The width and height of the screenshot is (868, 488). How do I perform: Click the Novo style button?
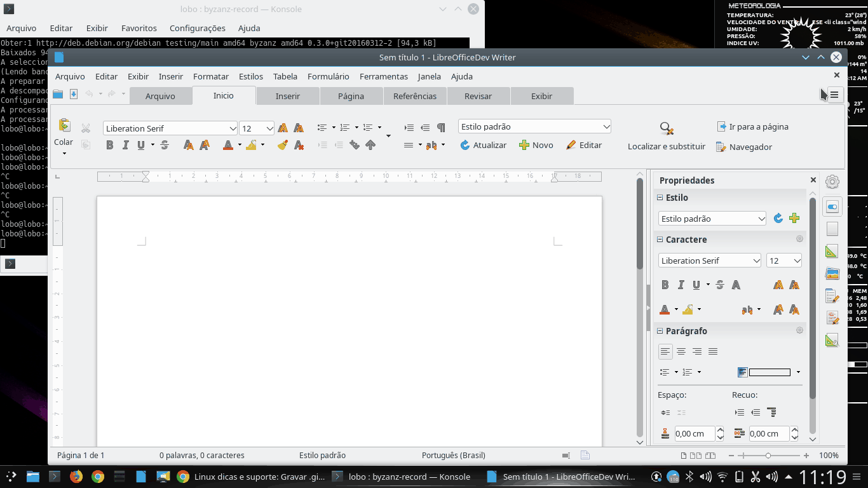click(x=536, y=145)
